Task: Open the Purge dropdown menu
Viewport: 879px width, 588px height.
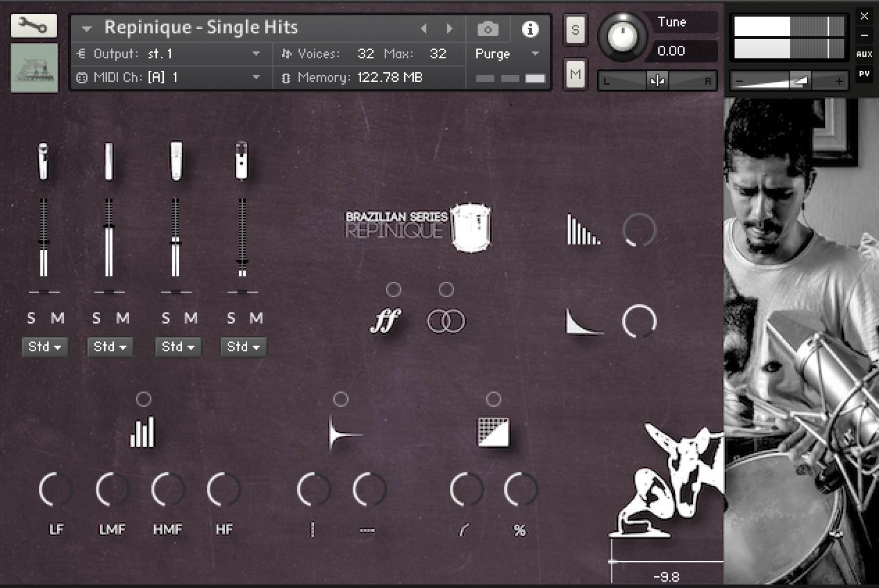Action: pyautogui.click(x=508, y=53)
